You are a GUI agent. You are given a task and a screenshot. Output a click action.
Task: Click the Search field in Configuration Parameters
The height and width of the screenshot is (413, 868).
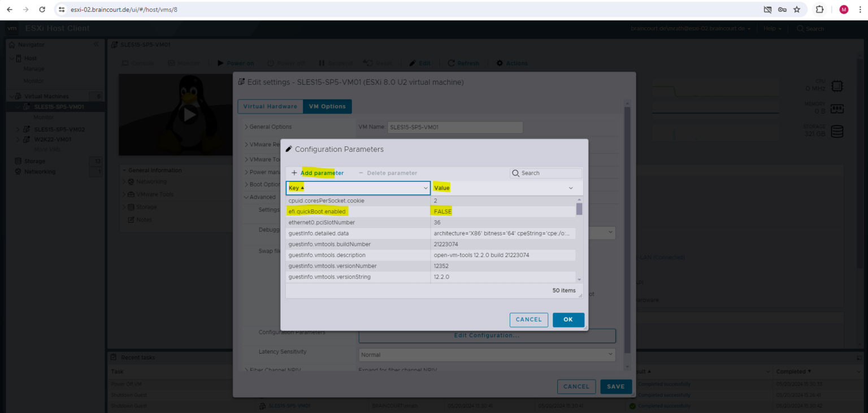[545, 173]
